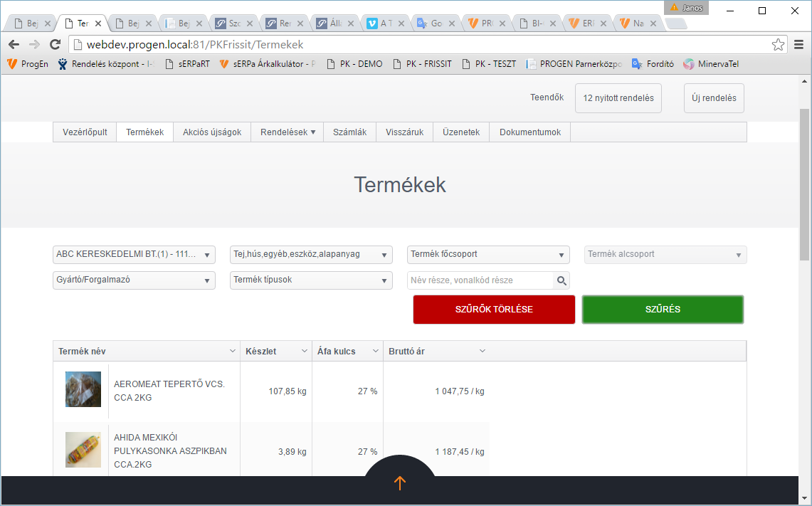This screenshot has height=506, width=812.
Task: Open the Dokumentumok menu item
Action: tap(529, 132)
